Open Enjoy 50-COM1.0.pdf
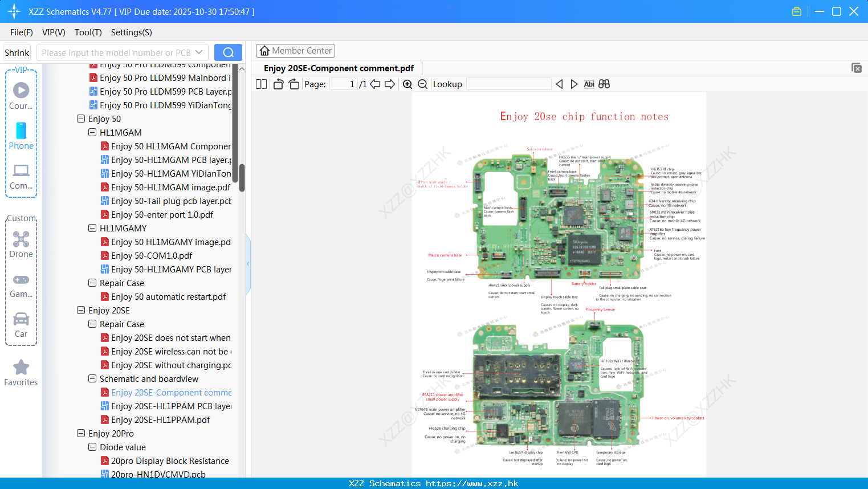 pyautogui.click(x=146, y=255)
